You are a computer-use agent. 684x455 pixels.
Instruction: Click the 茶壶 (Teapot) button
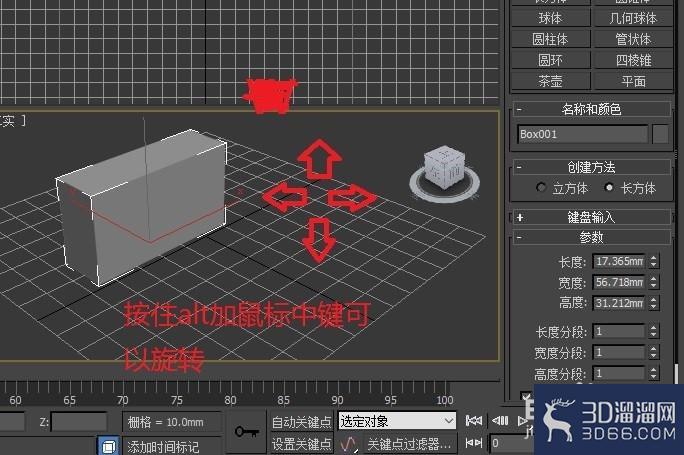551,81
